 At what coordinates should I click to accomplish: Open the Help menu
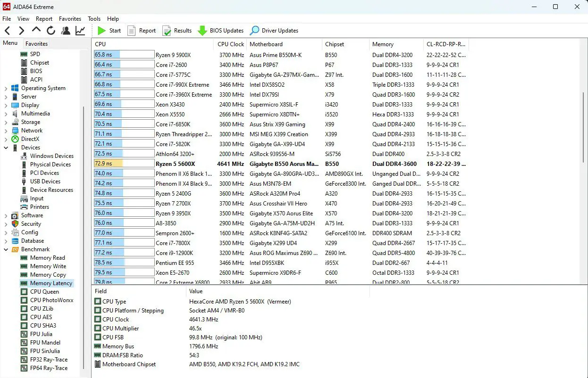[113, 19]
